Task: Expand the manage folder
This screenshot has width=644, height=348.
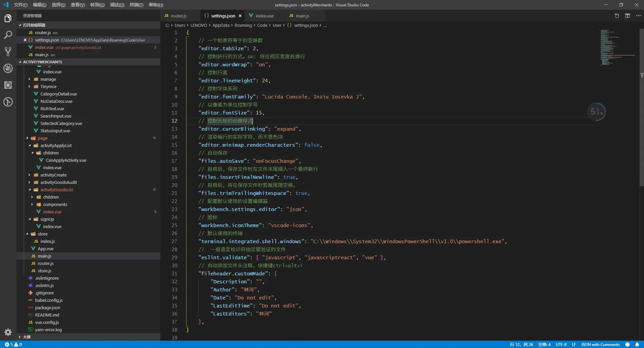Action: (x=48, y=79)
